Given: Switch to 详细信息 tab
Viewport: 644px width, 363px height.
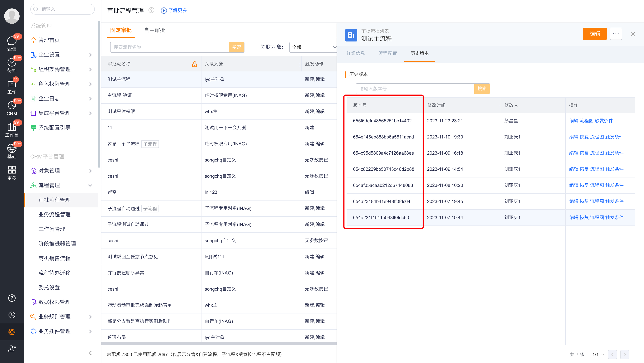Looking at the screenshot, I should coord(356,53).
